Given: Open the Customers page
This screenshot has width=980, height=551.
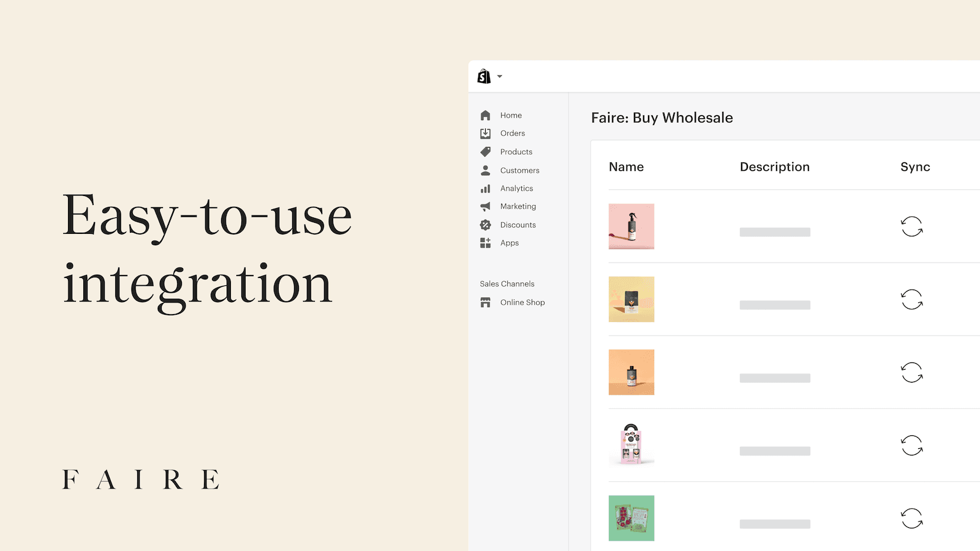Looking at the screenshot, I should [x=519, y=170].
